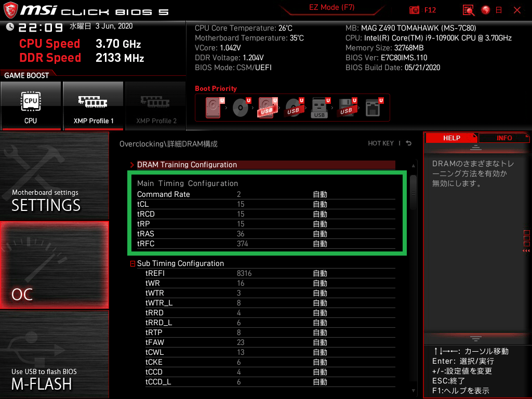
Task: Select the optical disc boot device icon
Action: (241, 108)
